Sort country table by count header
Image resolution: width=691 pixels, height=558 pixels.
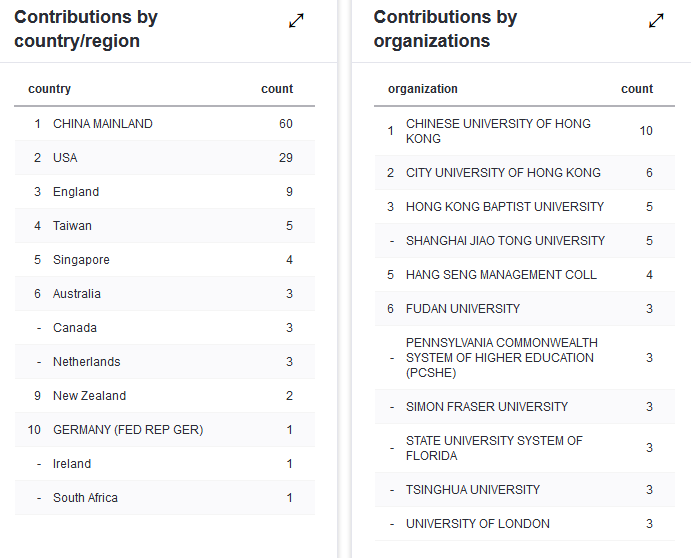277,89
